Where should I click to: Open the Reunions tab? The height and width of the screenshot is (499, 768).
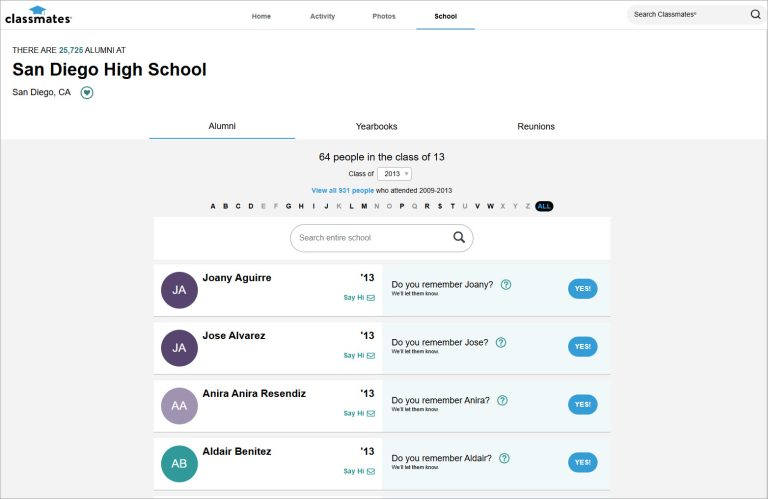[535, 127]
